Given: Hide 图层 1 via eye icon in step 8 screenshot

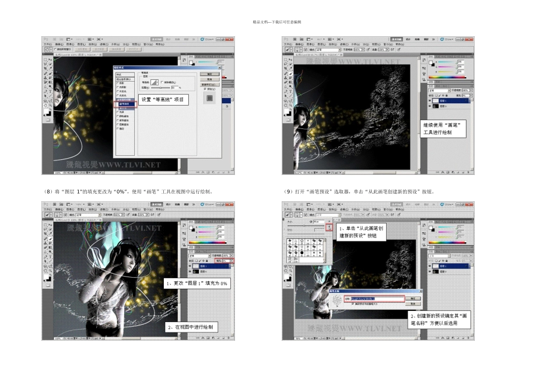Looking at the screenshot, I should 189,265.
